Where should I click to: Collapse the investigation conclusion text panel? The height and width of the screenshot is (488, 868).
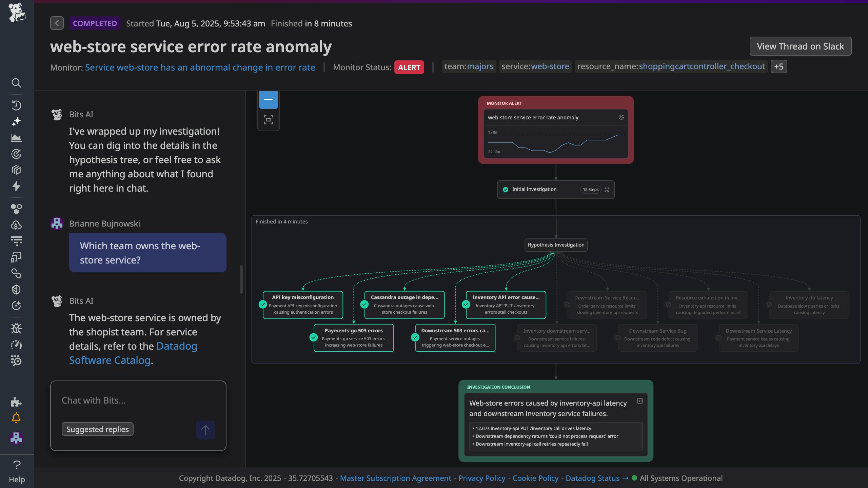click(x=640, y=401)
